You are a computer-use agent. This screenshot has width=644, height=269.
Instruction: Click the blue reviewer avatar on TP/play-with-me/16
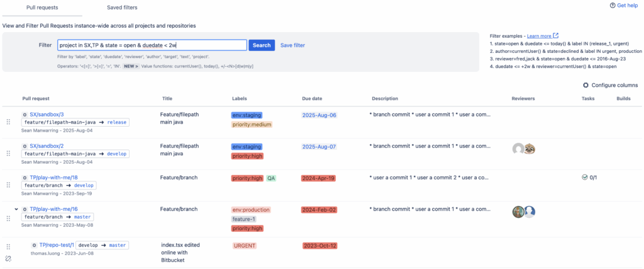pyautogui.click(x=530, y=212)
